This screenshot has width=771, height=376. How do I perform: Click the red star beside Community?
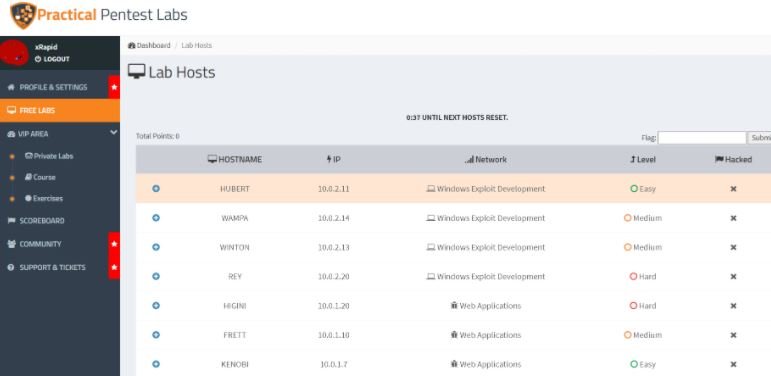point(114,244)
